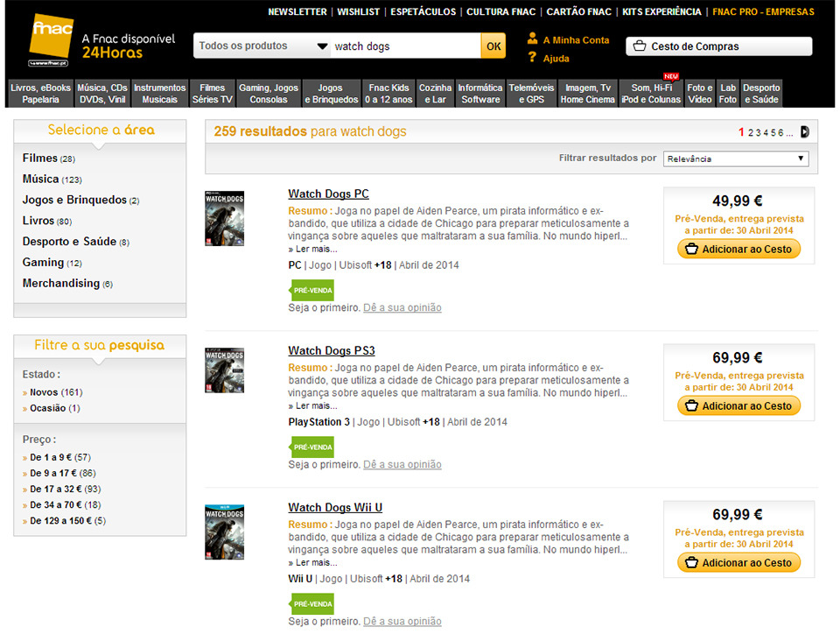Select the Música area filter
The width and height of the screenshot is (840, 634).
click(x=40, y=179)
